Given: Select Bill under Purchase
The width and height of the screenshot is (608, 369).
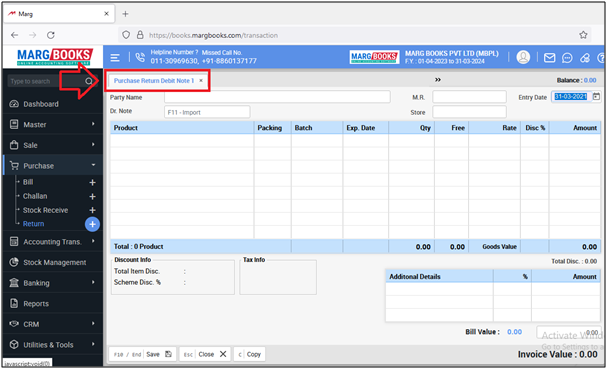Looking at the screenshot, I should point(28,182).
